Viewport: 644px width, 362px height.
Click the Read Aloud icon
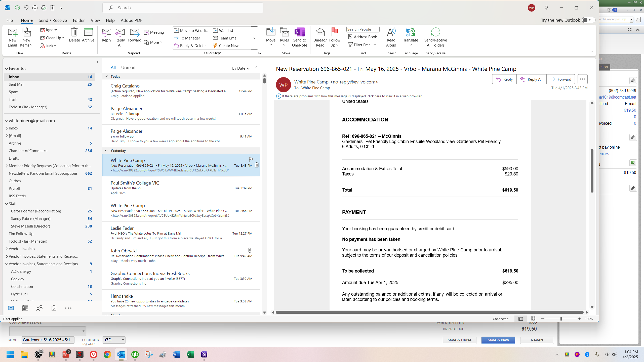tap(391, 37)
